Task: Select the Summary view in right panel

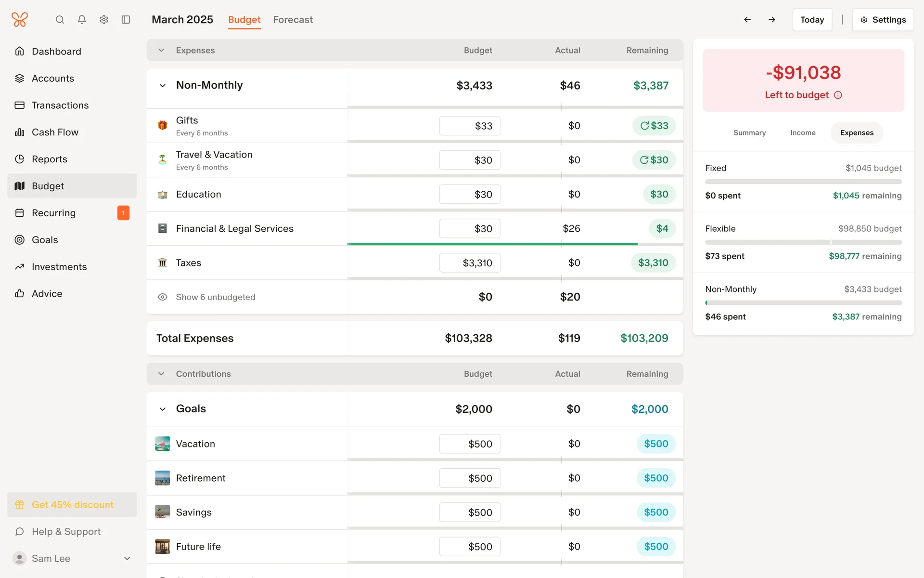Action: pos(749,133)
